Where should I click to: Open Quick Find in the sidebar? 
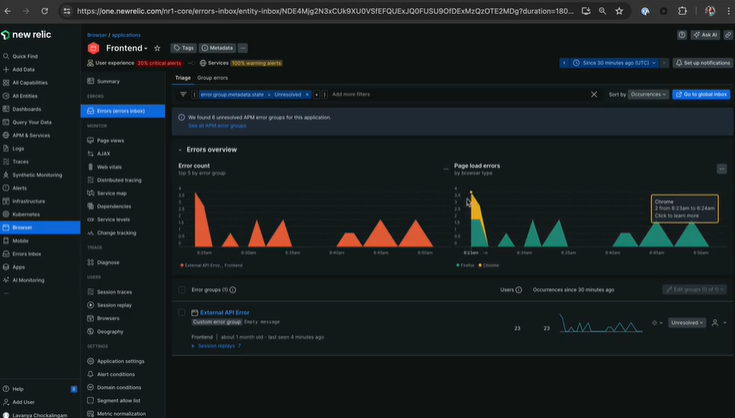[25, 56]
